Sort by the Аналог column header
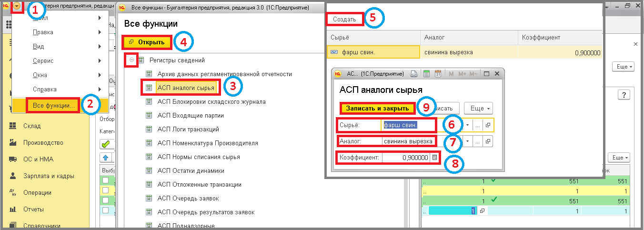This screenshot has height=230, width=644. 469,37
